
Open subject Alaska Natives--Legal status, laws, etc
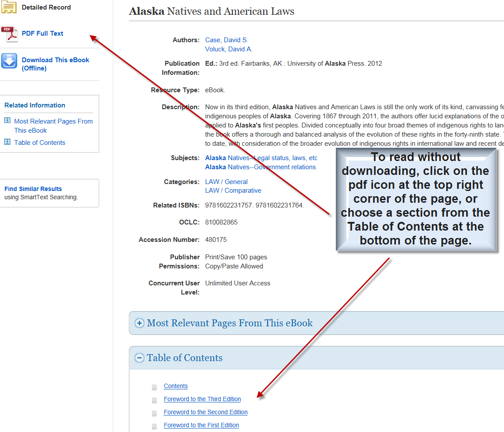[261, 158]
